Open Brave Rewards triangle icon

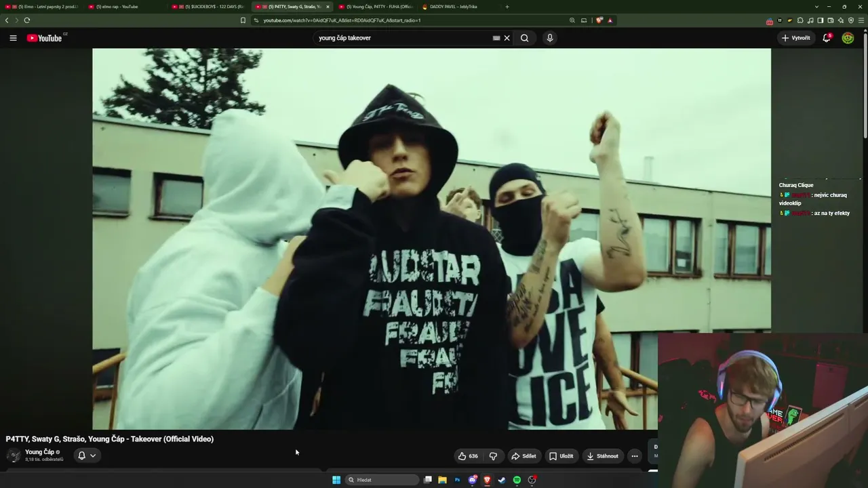610,20
